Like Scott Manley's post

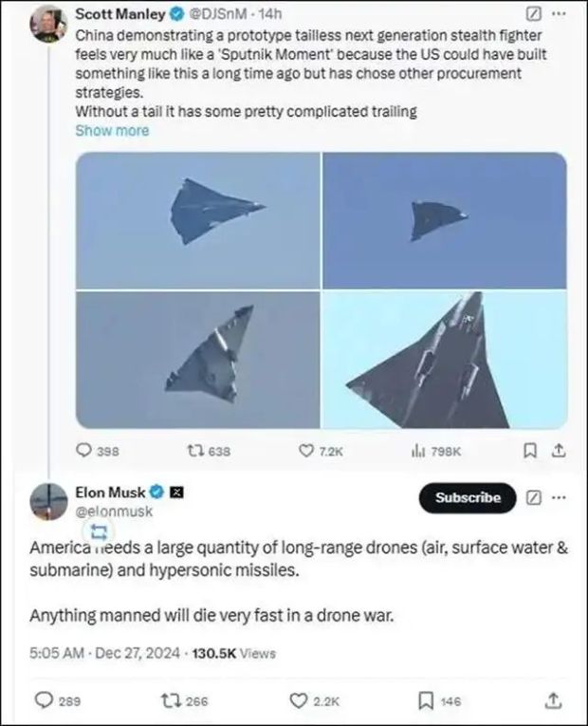coord(308,452)
